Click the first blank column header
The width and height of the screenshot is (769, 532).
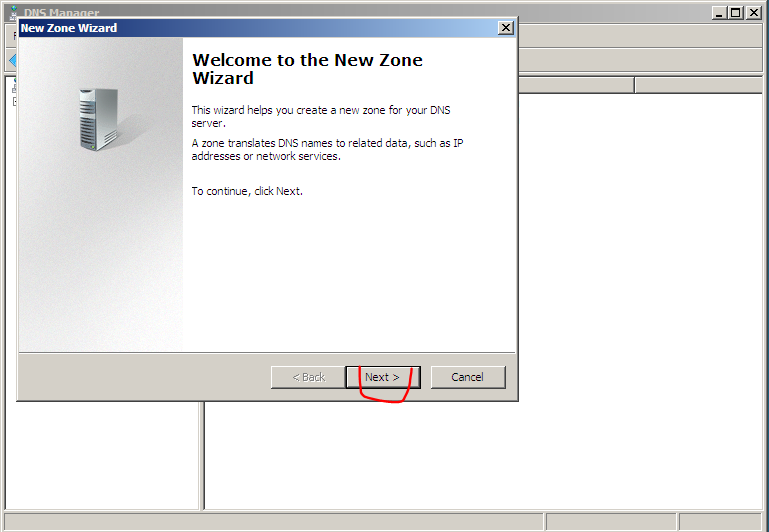[x=576, y=85]
